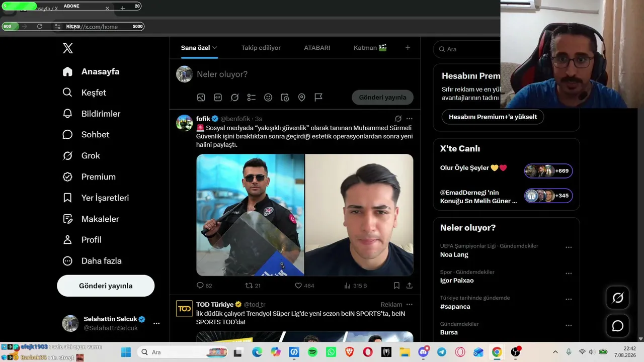The width and height of the screenshot is (644, 362).
Task: Open more options on TOD Türkiye ad
Action: [410, 304]
